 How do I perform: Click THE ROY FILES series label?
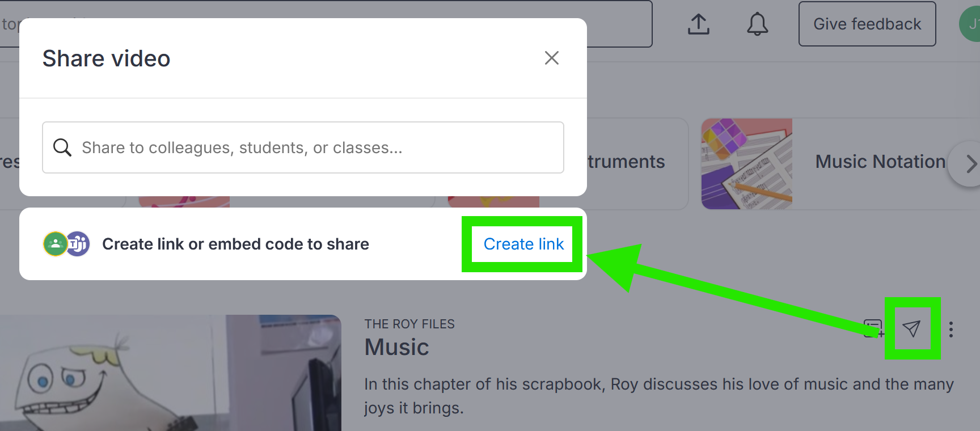[x=409, y=324]
